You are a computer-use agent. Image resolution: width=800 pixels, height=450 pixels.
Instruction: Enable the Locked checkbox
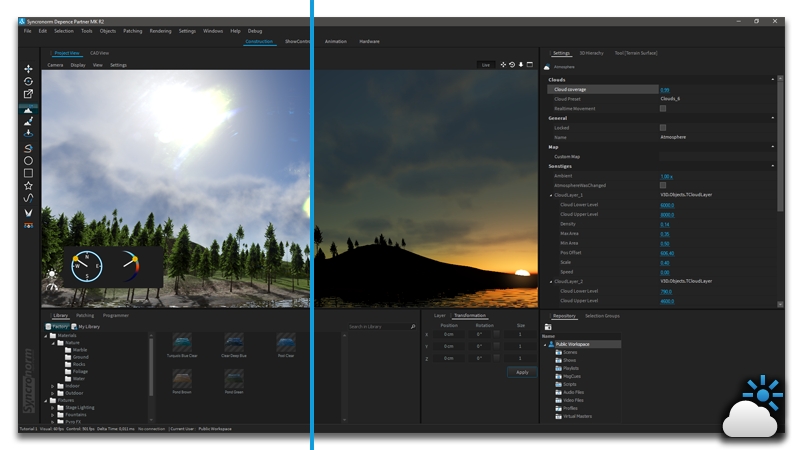(663, 128)
